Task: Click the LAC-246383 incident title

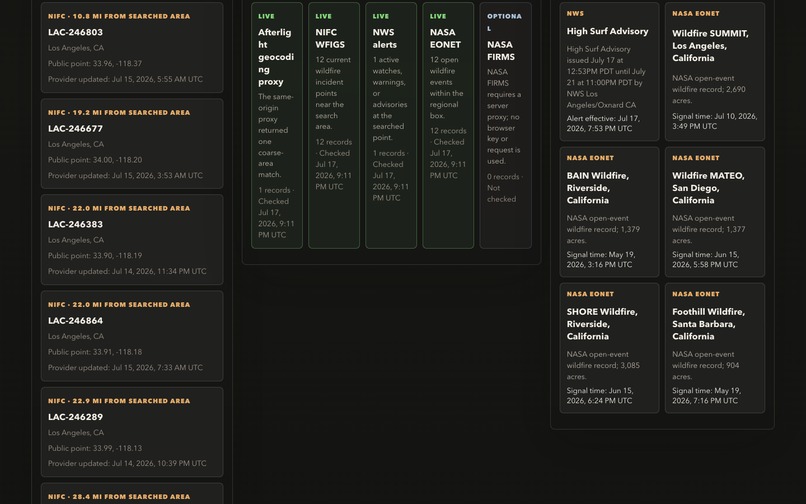Action: click(x=76, y=224)
